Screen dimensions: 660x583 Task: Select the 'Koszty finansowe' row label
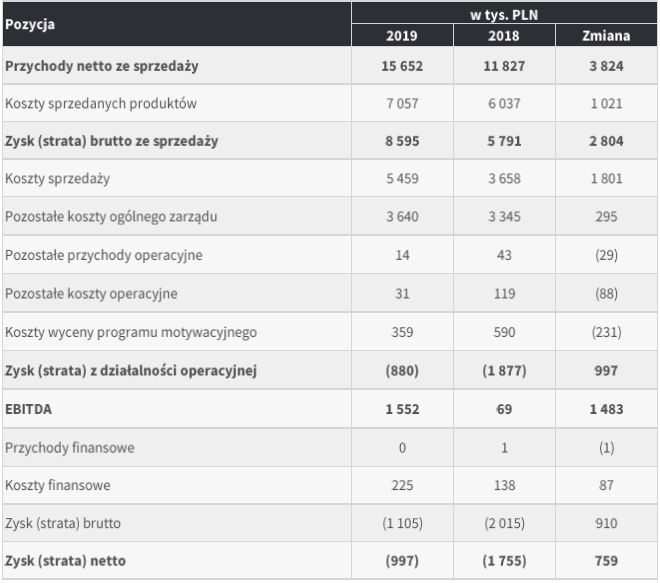pos(58,485)
